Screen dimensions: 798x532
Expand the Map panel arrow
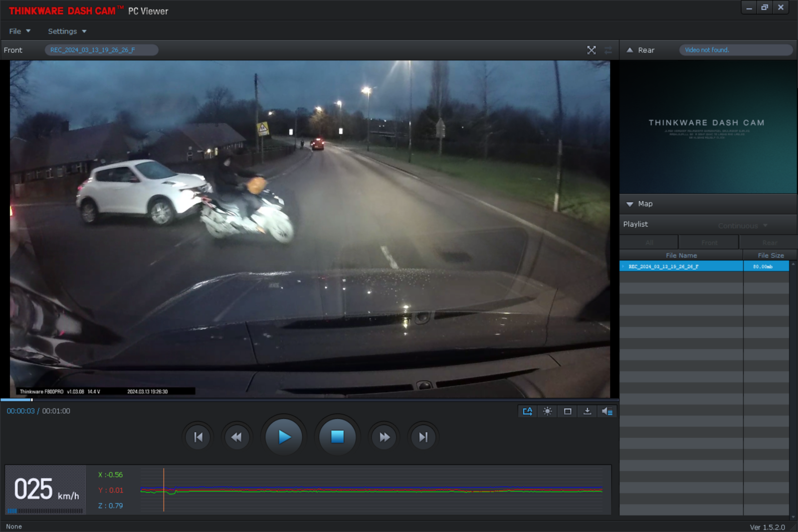pyautogui.click(x=630, y=204)
